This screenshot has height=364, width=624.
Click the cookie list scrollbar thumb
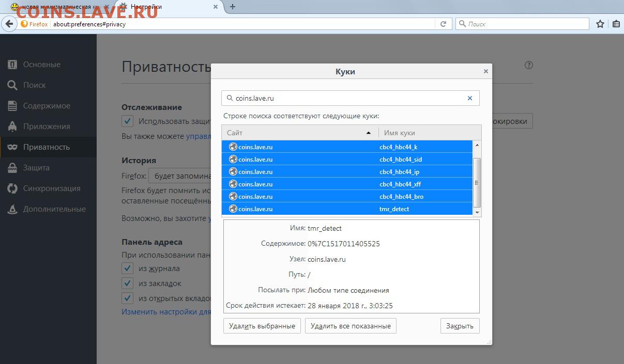pos(477,182)
